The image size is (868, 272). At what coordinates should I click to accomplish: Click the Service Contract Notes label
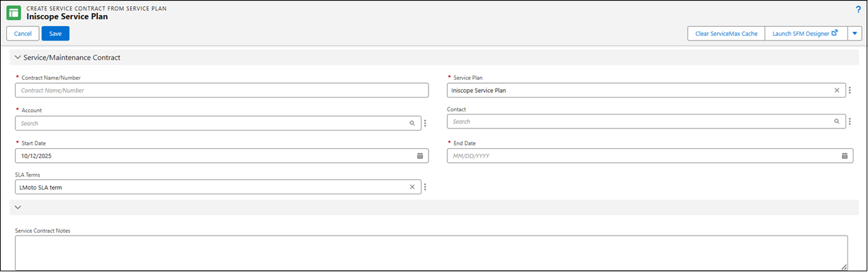coord(43,230)
